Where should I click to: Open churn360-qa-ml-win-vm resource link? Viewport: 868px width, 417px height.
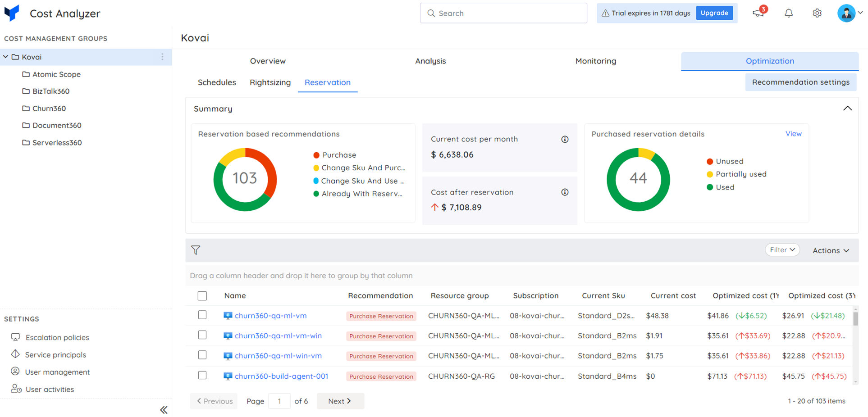(x=279, y=355)
